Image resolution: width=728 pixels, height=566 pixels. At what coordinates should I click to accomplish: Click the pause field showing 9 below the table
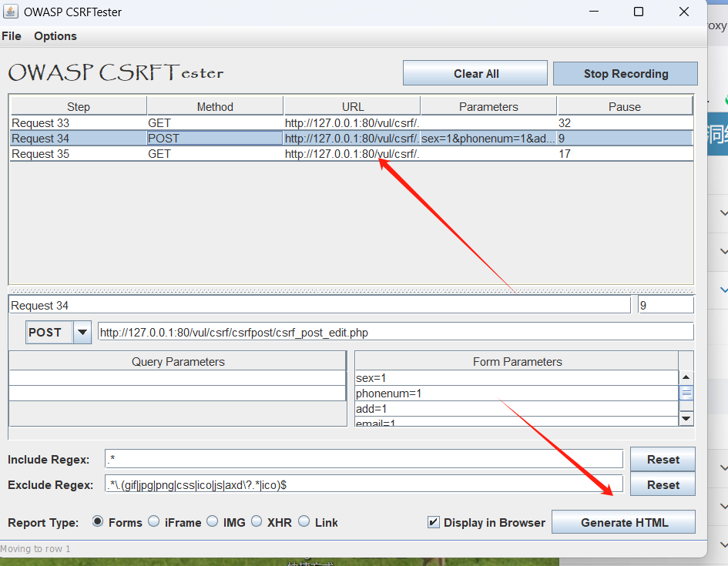point(666,305)
